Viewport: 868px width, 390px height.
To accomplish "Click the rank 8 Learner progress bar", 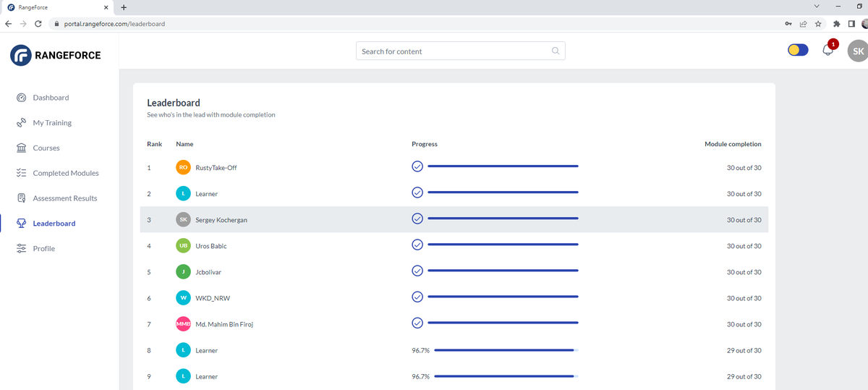I will (506, 350).
